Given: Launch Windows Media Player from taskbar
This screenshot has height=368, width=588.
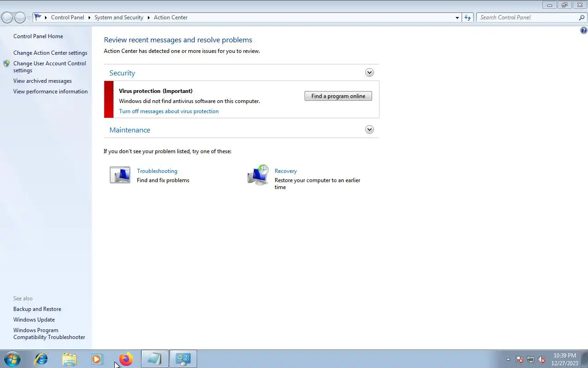Looking at the screenshot, I should tap(97, 359).
